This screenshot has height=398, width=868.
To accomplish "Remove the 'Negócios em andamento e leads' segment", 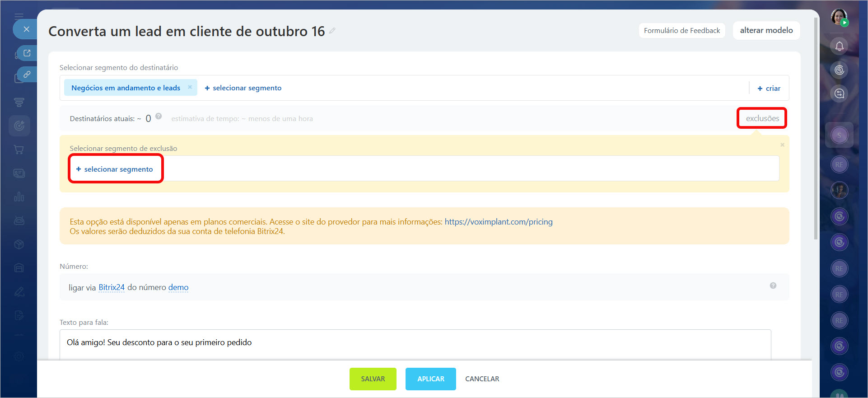I will click(x=190, y=87).
